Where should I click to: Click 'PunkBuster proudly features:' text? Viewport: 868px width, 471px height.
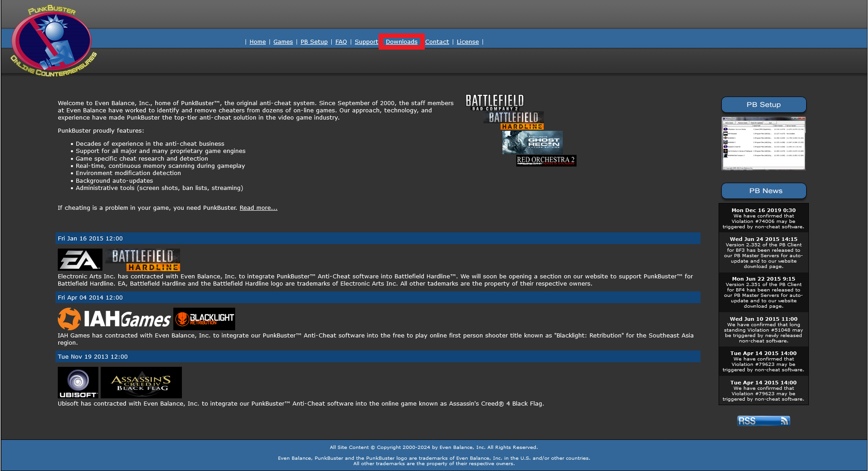pyautogui.click(x=101, y=131)
